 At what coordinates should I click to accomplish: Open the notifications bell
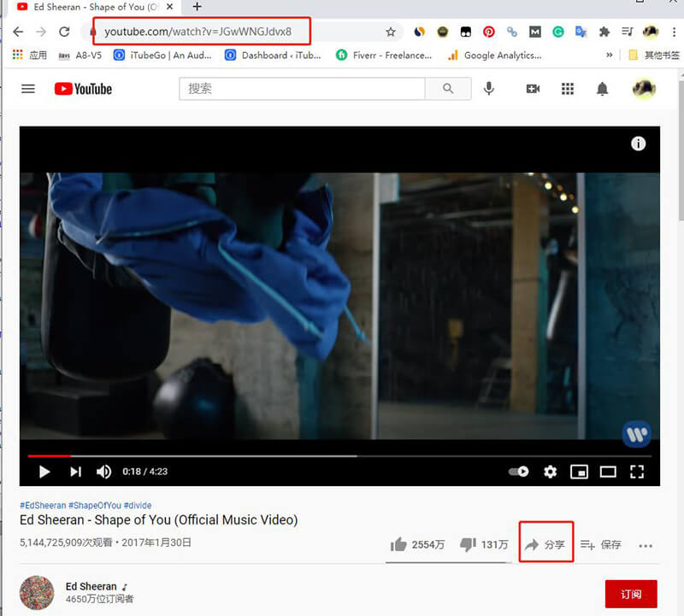[x=602, y=89]
